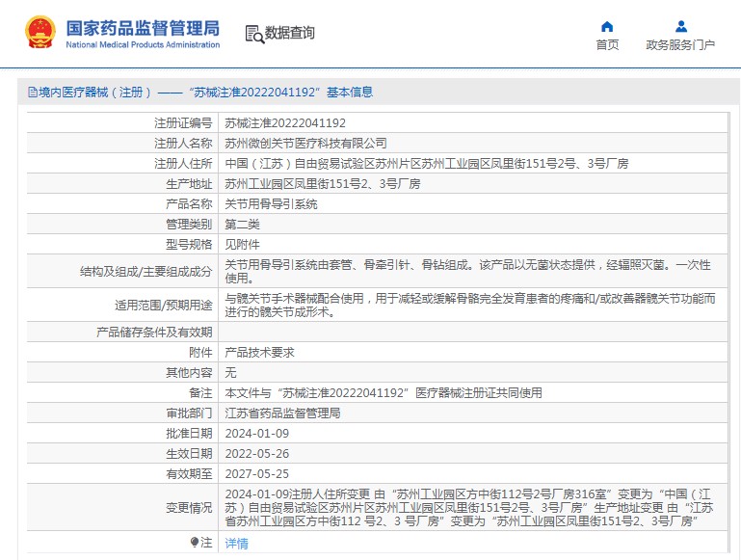Select 苏州微创关节医疗科技有限公司 text
The height and width of the screenshot is (560, 741).
pyautogui.click(x=305, y=144)
